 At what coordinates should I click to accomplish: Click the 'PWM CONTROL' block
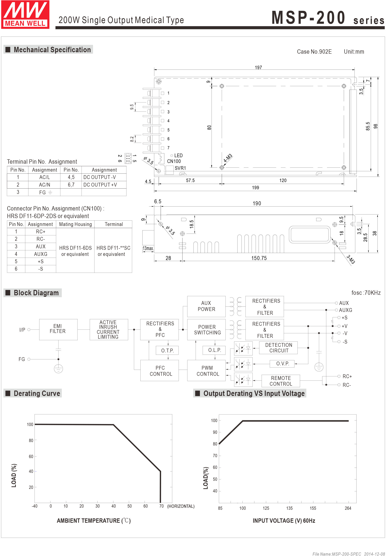(206, 371)
